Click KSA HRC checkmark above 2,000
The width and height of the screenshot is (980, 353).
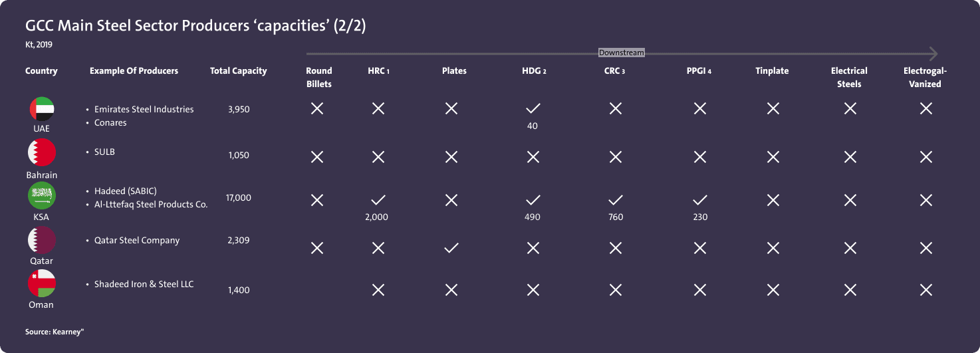click(x=378, y=199)
